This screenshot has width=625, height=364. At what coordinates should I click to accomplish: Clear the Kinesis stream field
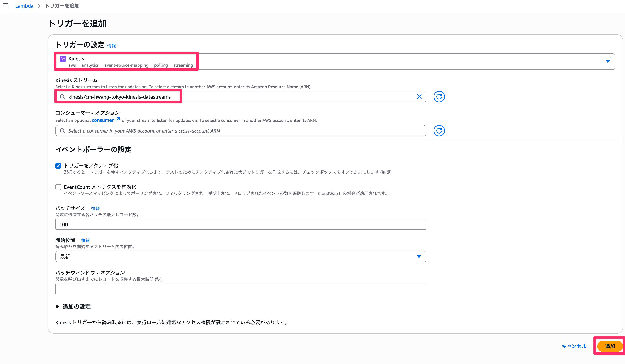coord(419,97)
